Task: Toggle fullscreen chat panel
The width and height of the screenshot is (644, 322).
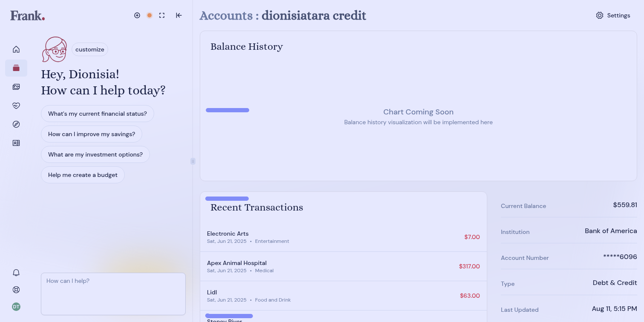Action: pos(162,15)
